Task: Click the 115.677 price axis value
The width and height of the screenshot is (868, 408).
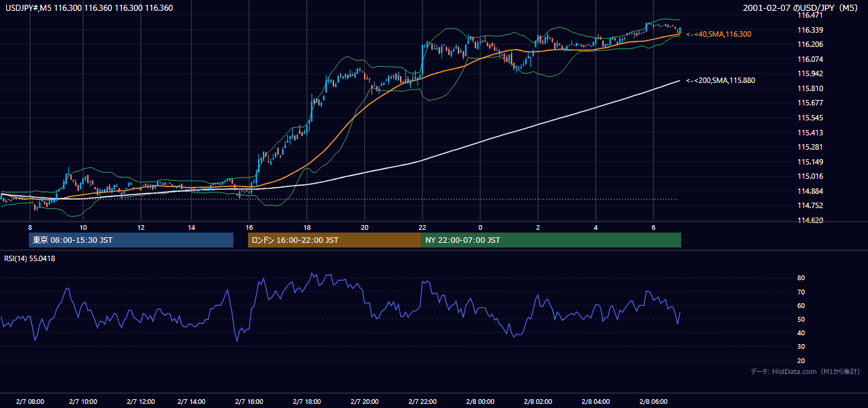Action: (x=810, y=103)
